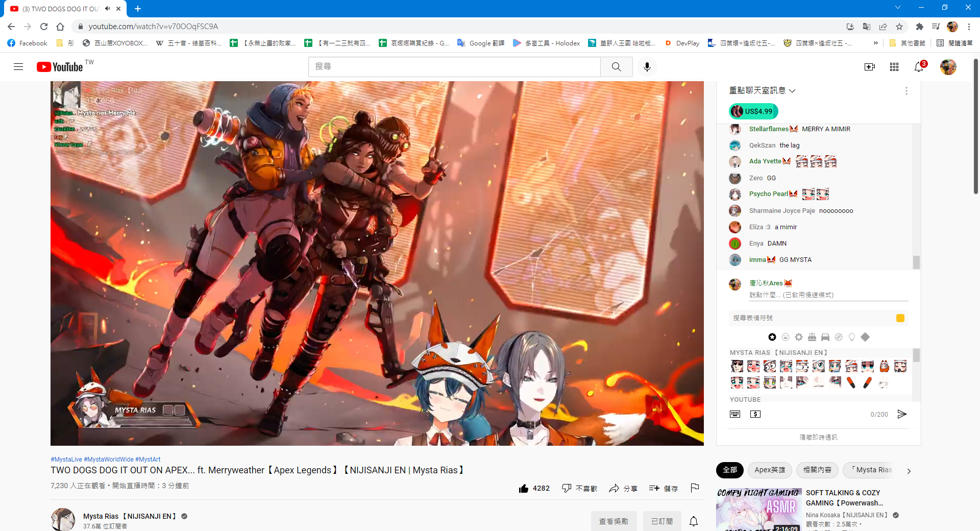Screen dimensions: 980x531
Task: Click the chat messages scrollbar
Action: coord(916,262)
